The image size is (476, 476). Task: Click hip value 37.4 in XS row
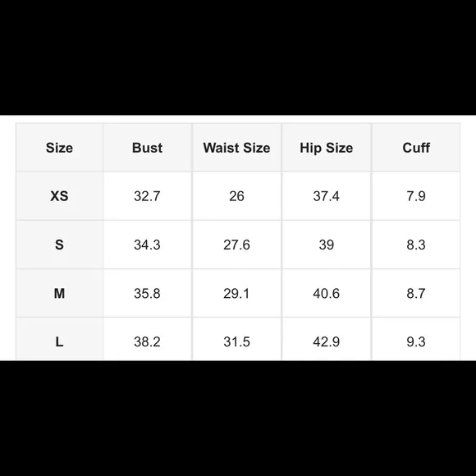(x=327, y=196)
